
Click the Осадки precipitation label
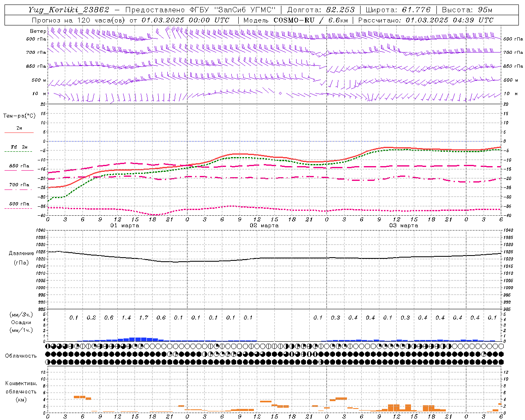point(21,322)
